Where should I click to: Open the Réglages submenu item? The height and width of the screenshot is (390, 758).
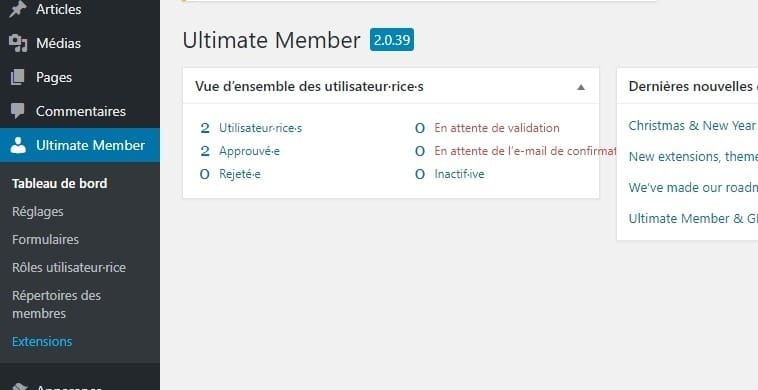38,212
